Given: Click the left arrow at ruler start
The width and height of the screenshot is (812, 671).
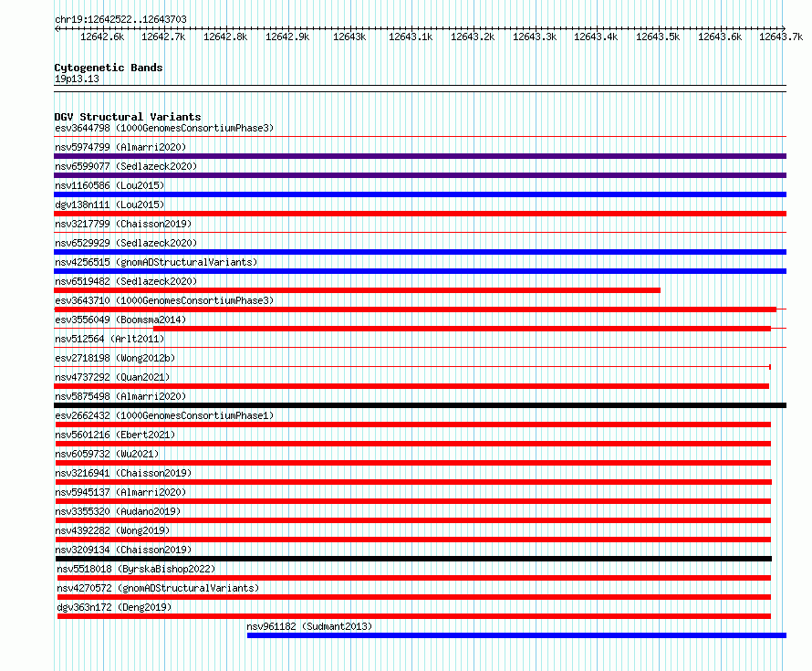Looking at the screenshot, I should 57,28.
